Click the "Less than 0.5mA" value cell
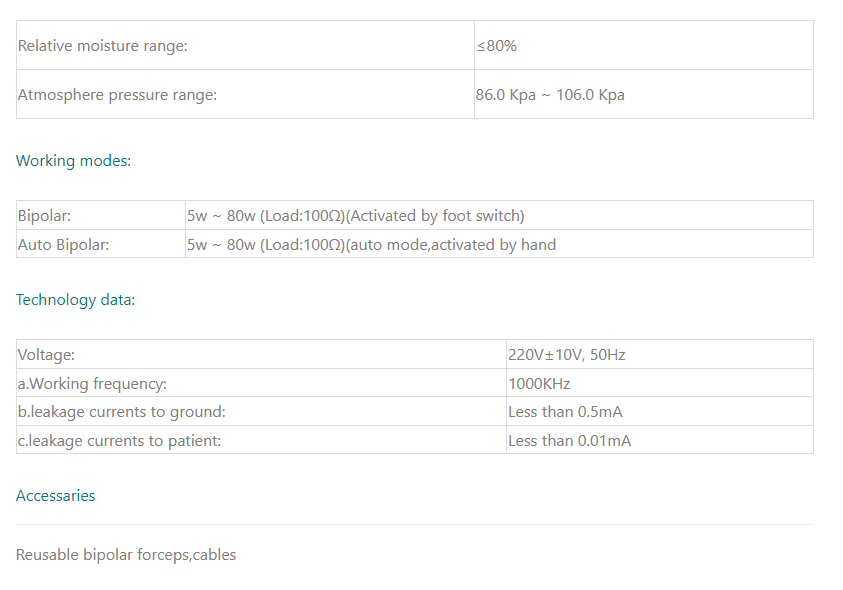The image size is (843, 590). coord(566,412)
